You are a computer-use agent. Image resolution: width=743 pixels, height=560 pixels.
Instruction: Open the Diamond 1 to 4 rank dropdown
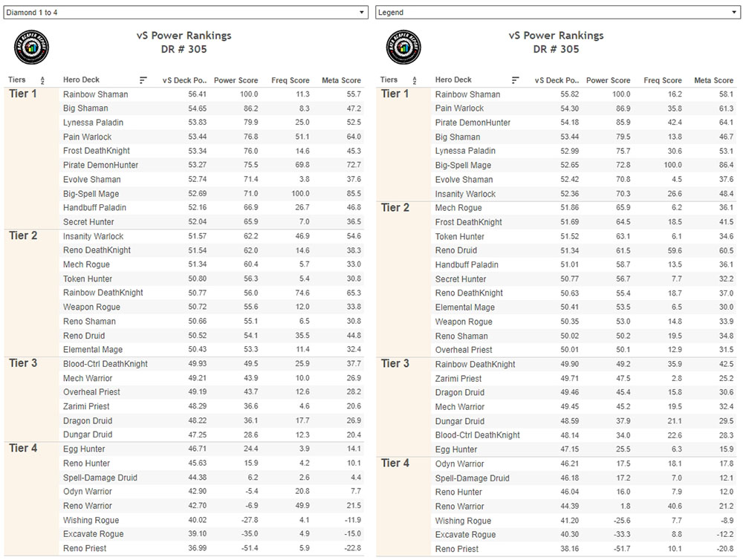pos(186,13)
